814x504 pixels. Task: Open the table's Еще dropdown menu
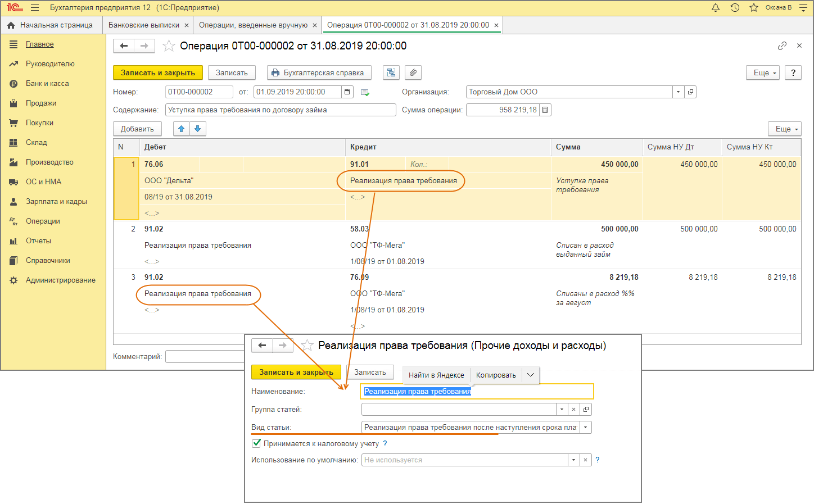785,129
